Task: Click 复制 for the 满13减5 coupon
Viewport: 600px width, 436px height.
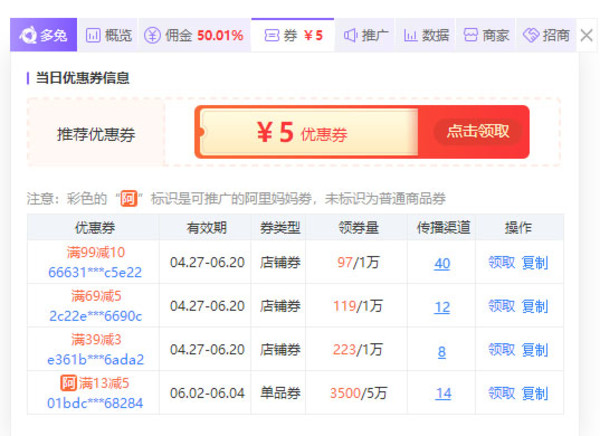Action: point(535,394)
